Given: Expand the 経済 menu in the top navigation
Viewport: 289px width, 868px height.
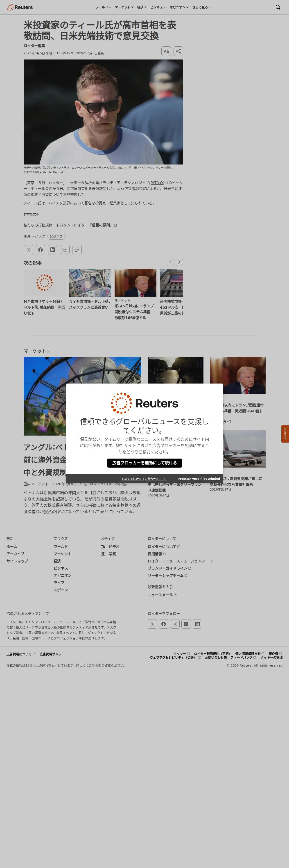Looking at the screenshot, I should [x=142, y=7].
